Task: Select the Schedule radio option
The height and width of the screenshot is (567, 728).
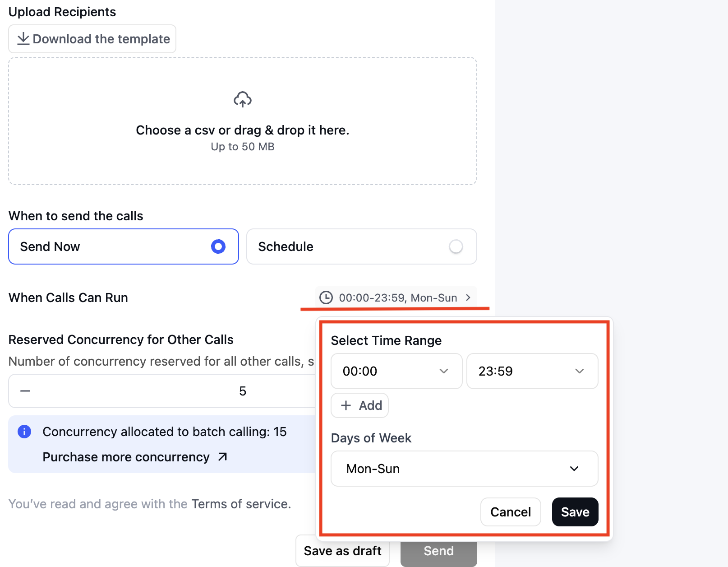Action: 362,246
